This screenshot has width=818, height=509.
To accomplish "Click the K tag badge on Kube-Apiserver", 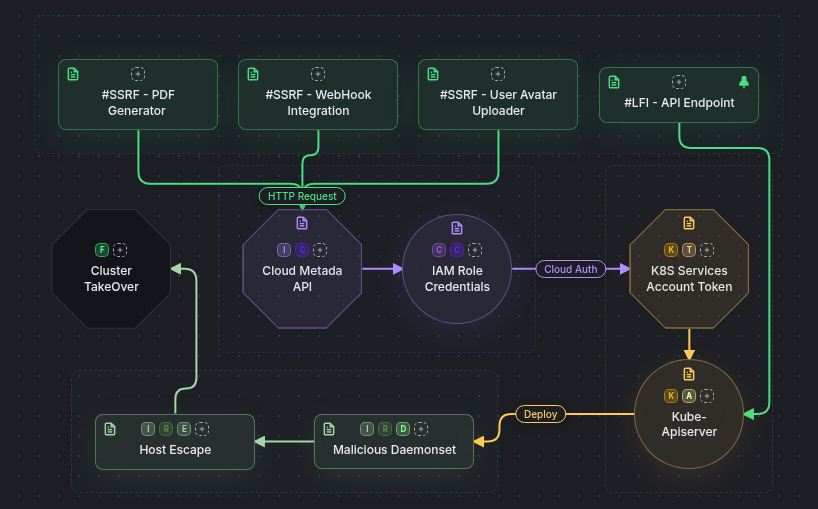I will click(671, 396).
